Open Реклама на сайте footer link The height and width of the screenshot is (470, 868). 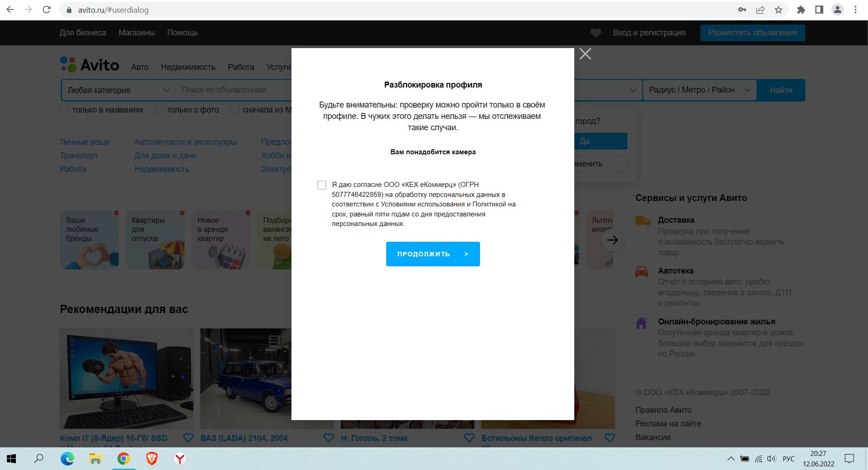point(668,424)
